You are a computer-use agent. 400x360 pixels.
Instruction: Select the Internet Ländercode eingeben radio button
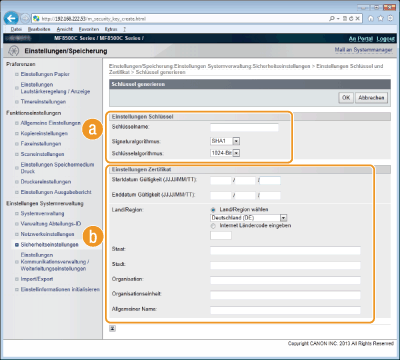pyautogui.click(x=213, y=226)
